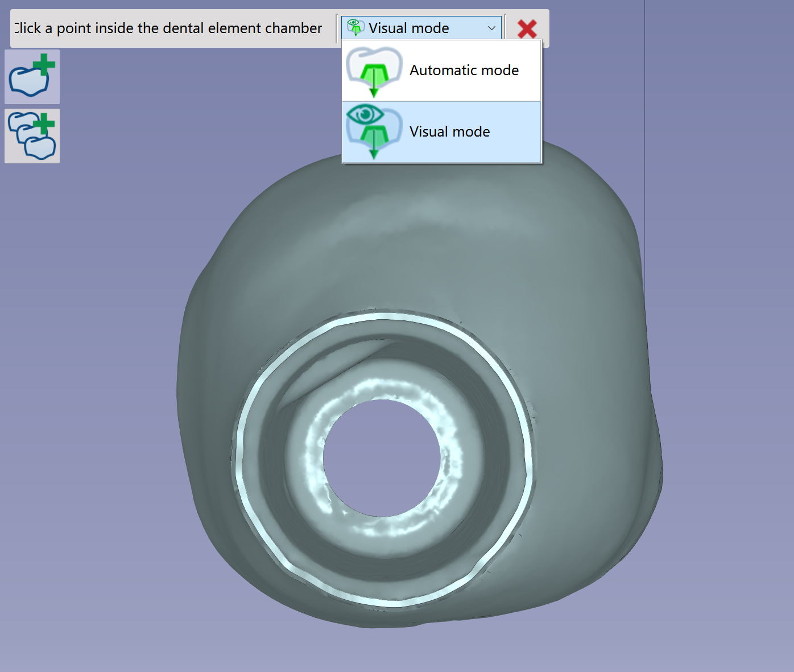Click the add single dental element icon
Screen dimensions: 794x672
click(32, 77)
